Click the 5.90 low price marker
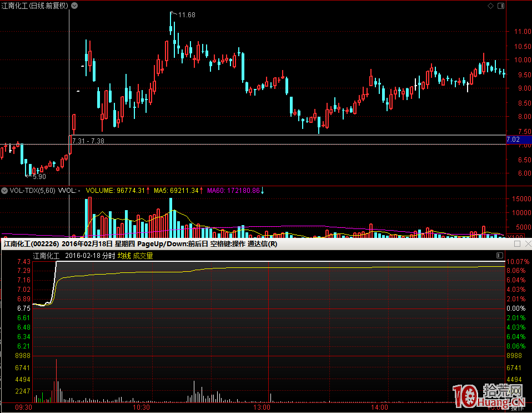This screenshot has height=413, width=532. coord(39,177)
